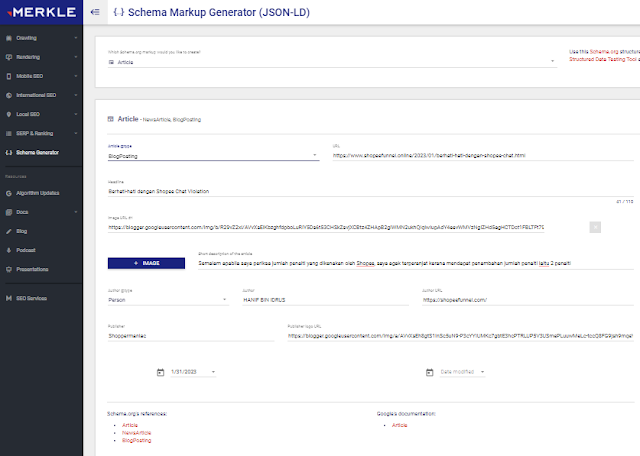Open the 1/31/2023 date dropdown
Image resolution: width=640 pixels, height=456 pixels.
[x=193, y=372]
